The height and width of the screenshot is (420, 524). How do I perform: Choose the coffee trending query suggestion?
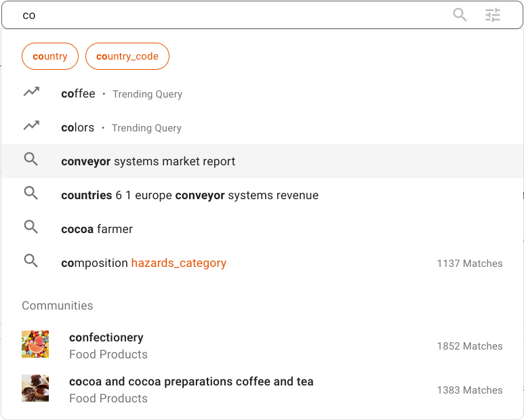tap(262, 93)
